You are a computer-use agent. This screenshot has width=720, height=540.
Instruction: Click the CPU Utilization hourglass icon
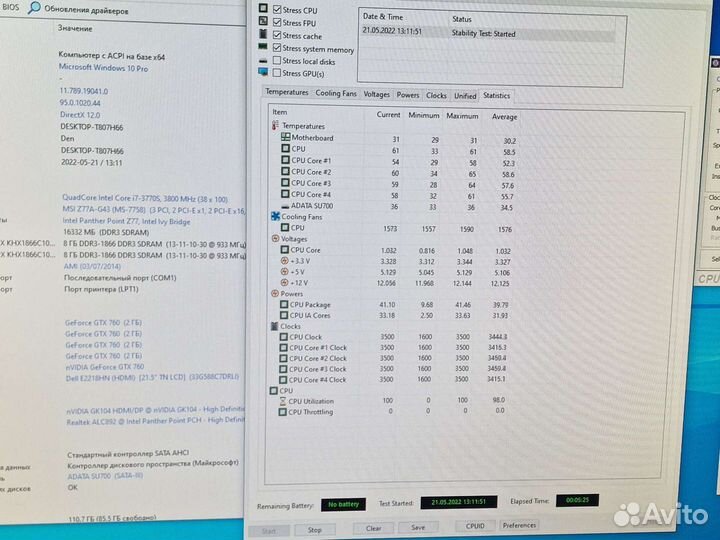[x=283, y=401]
